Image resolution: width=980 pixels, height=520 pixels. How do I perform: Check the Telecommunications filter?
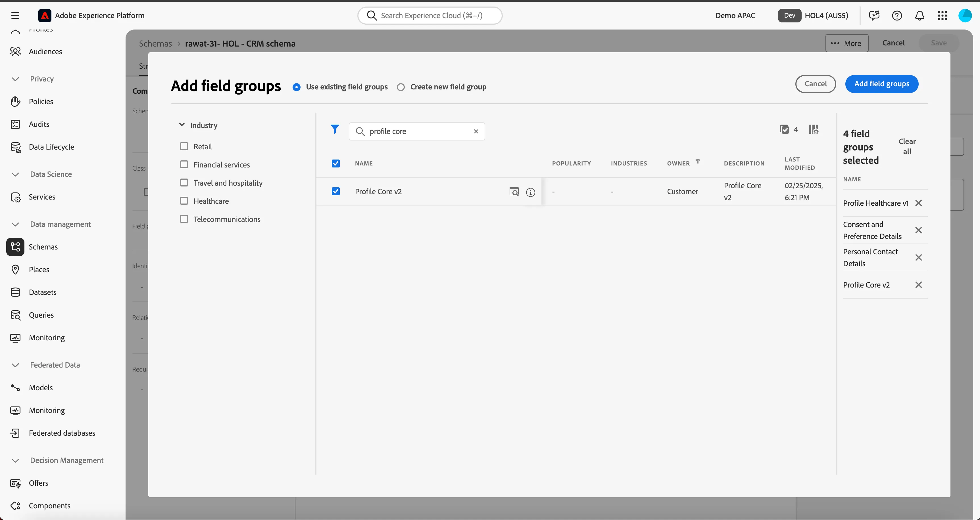[x=184, y=219]
